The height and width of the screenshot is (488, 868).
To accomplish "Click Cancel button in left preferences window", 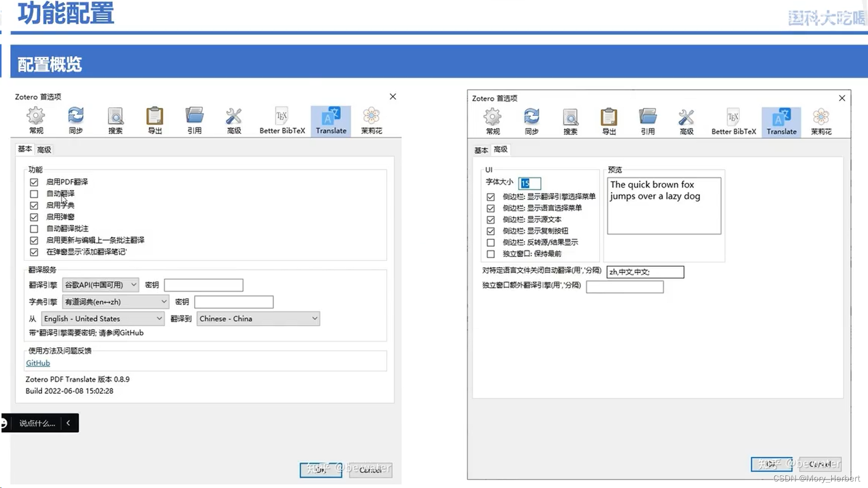I will tap(371, 470).
